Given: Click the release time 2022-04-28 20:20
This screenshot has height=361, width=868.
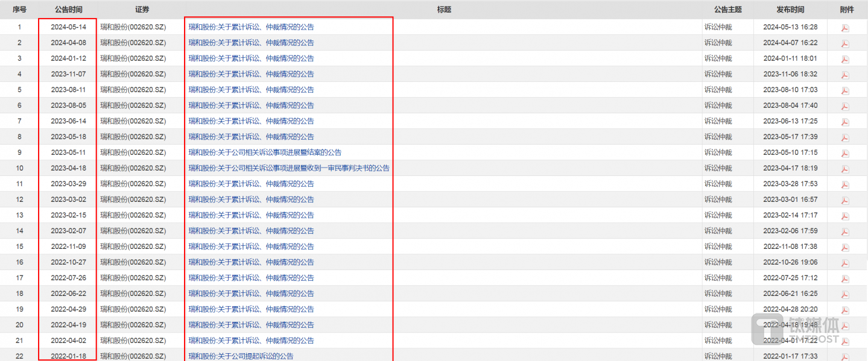Looking at the screenshot, I should click(x=790, y=309).
